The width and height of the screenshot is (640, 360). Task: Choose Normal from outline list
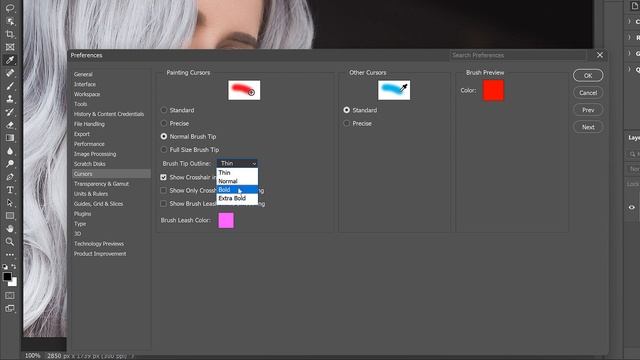[237, 181]
